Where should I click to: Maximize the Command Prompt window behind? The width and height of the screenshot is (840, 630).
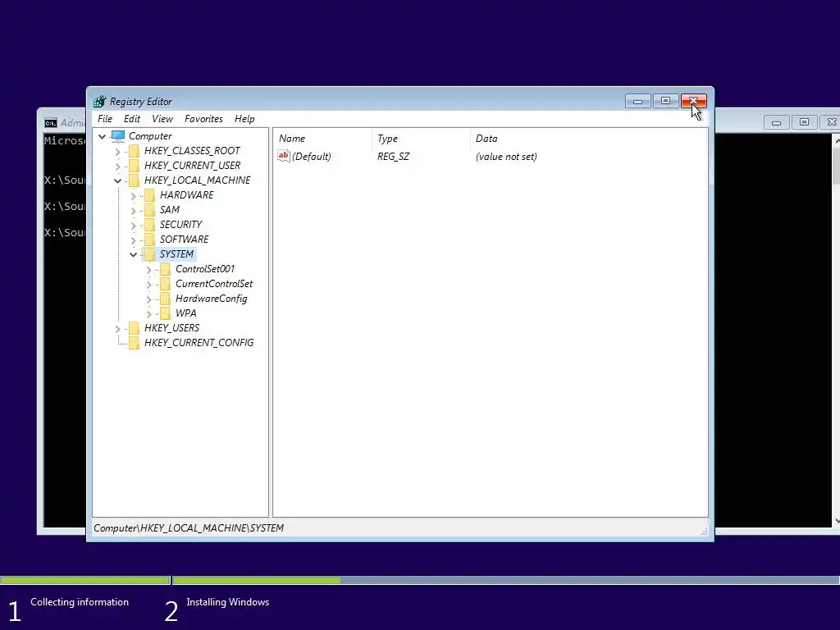804,123
